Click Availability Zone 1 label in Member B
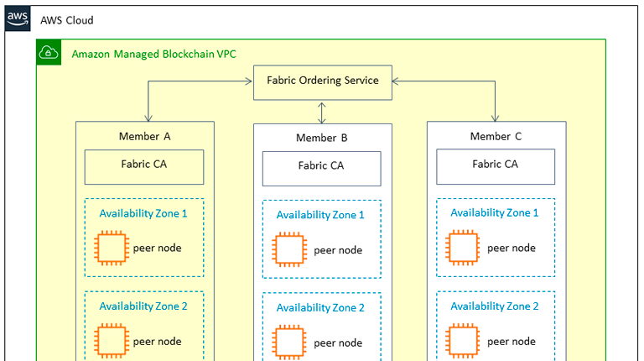The height and width of the screenshot is (361, 644). coord(320,215)
